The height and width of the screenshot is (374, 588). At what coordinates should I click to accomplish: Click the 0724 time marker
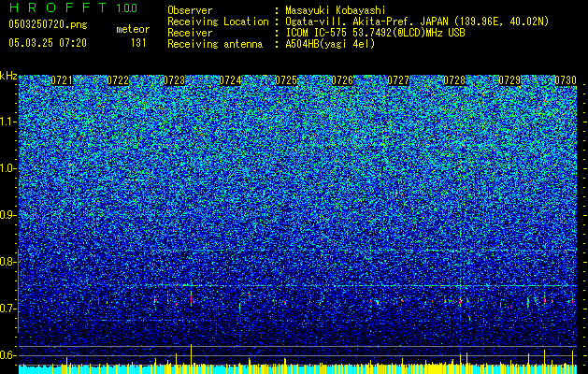(x=230, y=80)
